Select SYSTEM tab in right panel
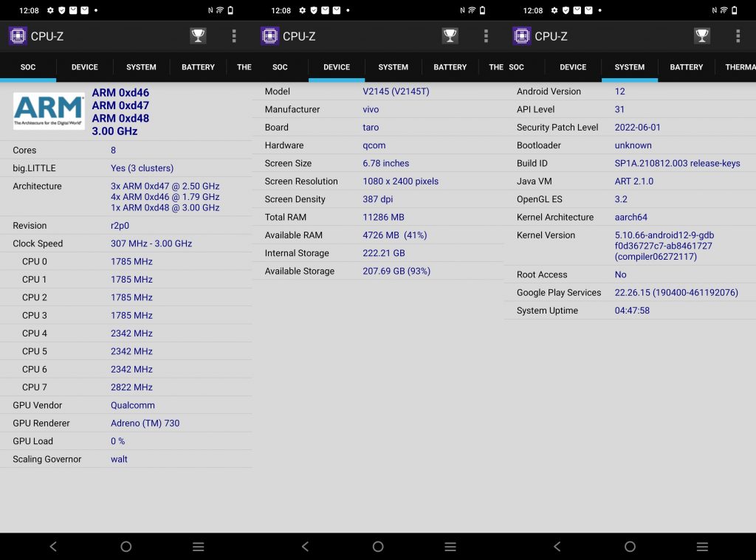 click(x=630, y=67)
